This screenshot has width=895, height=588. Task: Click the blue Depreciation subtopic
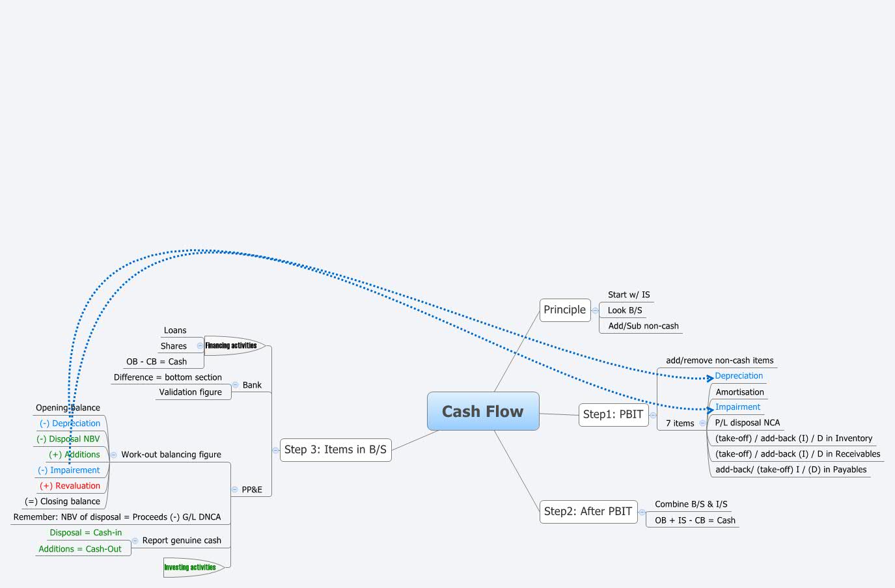739,376
